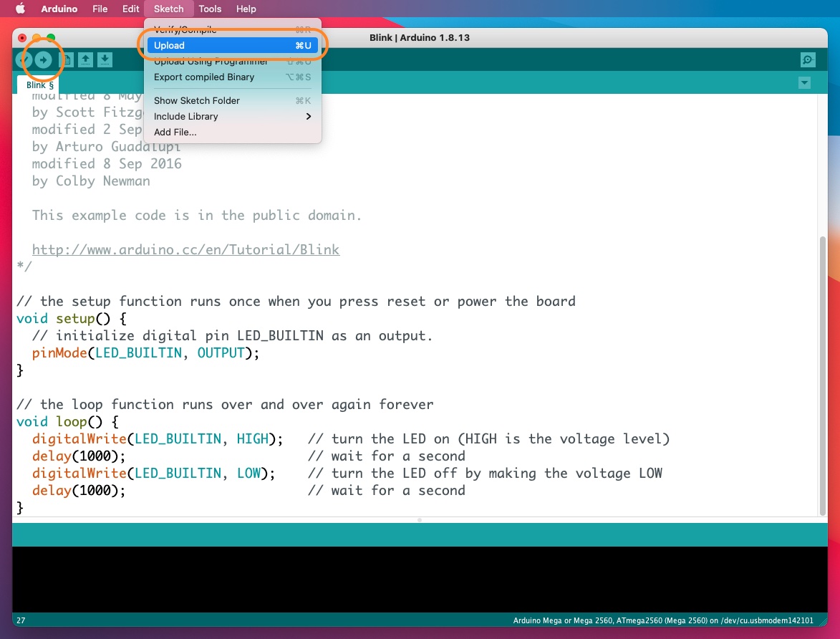This screenshot has width=840, height=639.
Task: Open the Apple menu logo
Action: [x=21, y=9]
